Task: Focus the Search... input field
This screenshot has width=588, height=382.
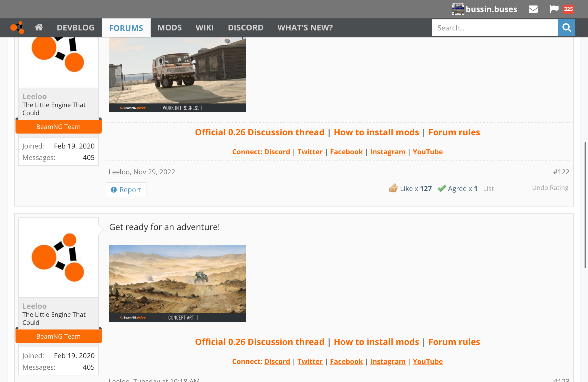Action: [x=495, y=28]
